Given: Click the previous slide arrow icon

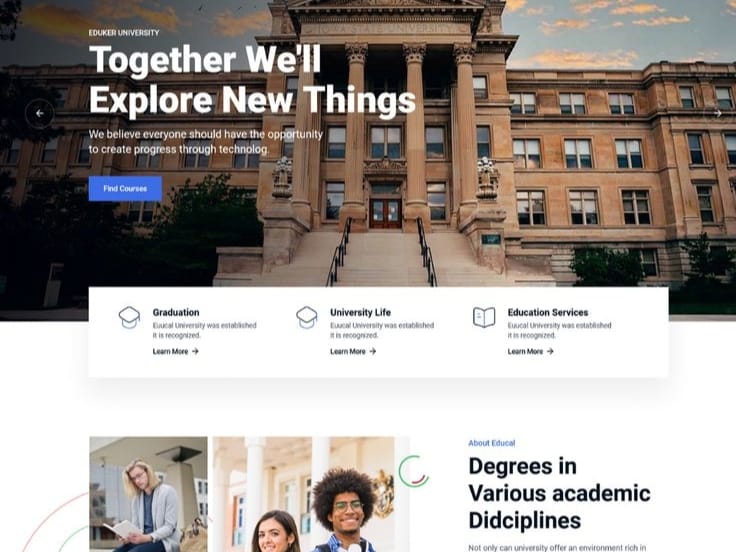Looking at the screenshot, I should point(39,113).
